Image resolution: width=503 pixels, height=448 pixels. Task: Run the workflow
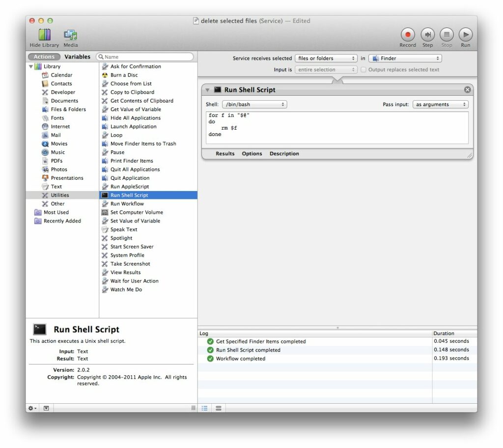(x=465, y=35)
